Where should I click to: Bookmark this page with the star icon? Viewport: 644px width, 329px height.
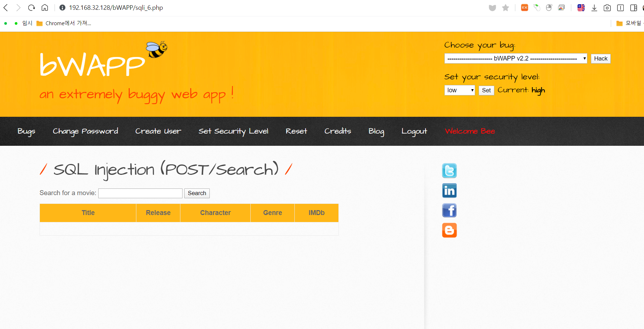point(506,8)
